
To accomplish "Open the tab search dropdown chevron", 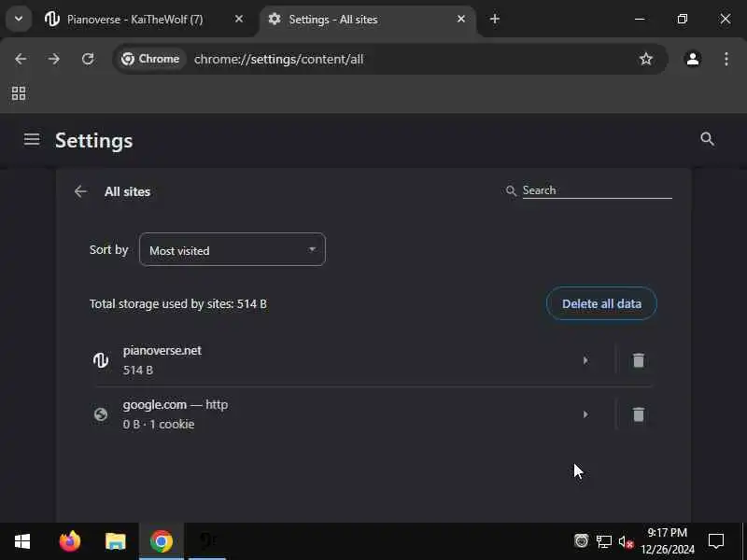I will coord(19,19).
